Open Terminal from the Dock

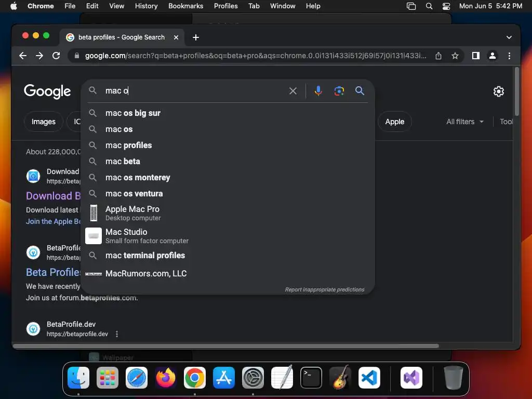point(311,378)
